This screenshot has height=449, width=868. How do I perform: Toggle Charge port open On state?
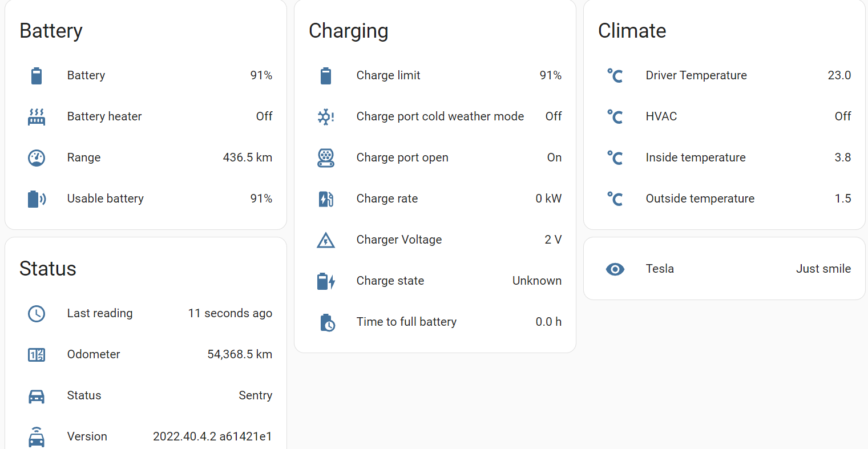tap(554, 157)
